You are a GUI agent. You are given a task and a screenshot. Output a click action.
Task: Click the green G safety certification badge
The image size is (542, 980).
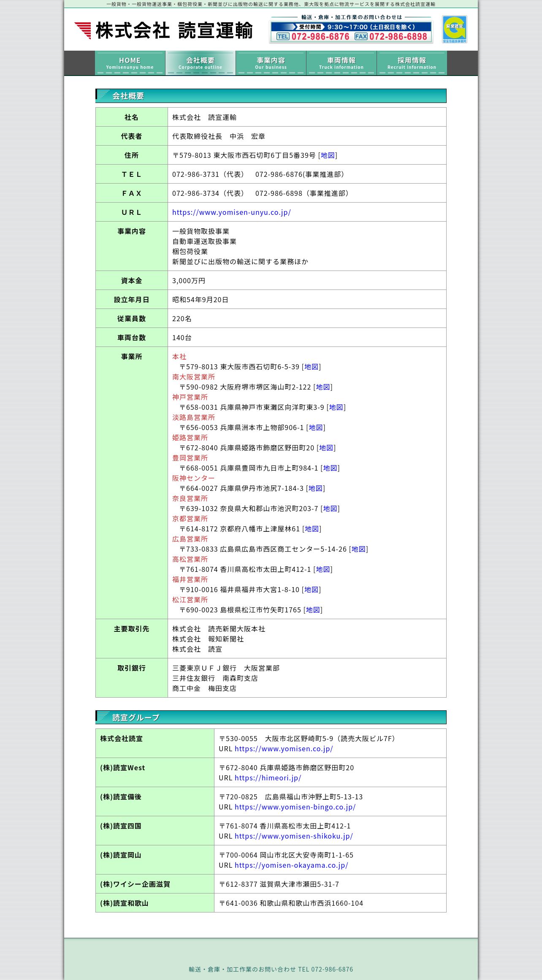pyautogui.click(x=454, y=29)
